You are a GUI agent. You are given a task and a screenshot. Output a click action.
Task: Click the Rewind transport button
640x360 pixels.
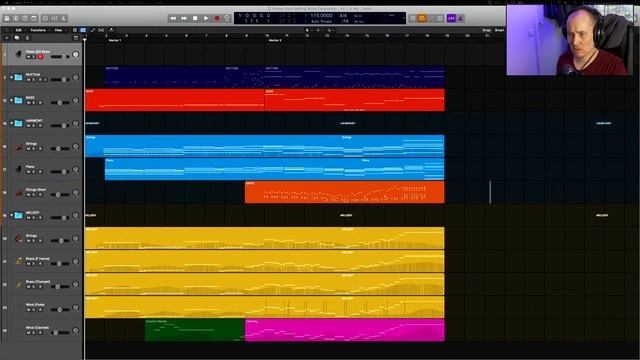[173, 18]
